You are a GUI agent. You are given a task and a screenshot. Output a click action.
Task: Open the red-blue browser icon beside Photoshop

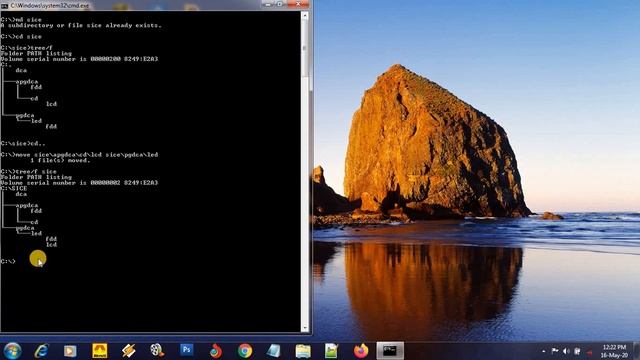pyautogui.click(x=216, y=351)
